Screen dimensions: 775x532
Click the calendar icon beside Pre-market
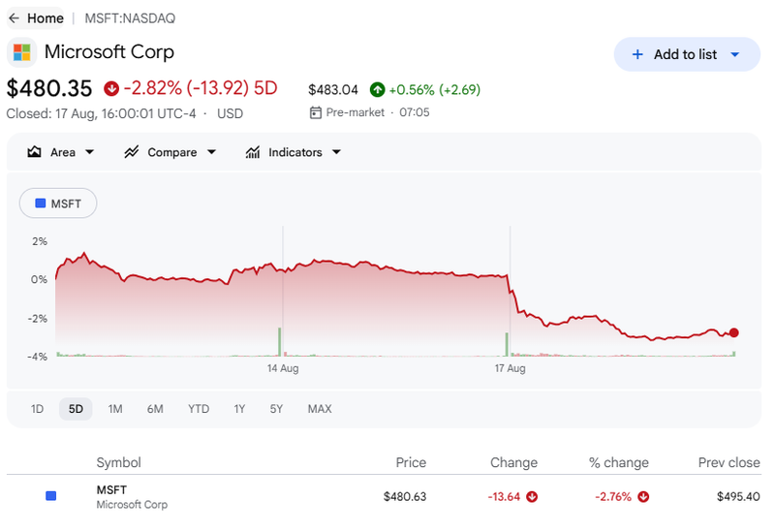pyautogui.click(x=316, y=112)
